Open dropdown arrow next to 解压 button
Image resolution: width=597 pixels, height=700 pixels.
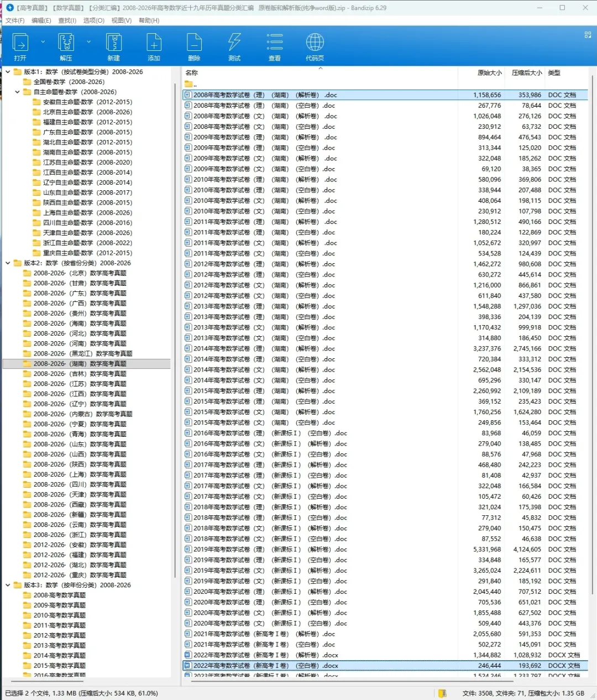[88, 41]
